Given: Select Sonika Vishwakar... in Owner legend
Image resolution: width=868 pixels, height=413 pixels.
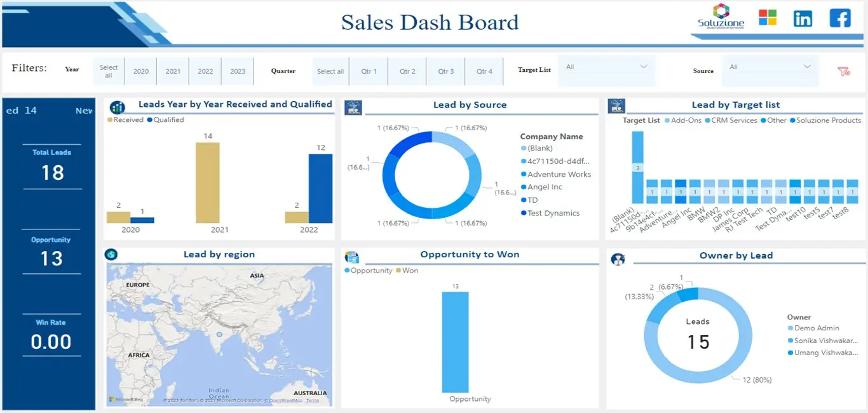Looking at the screenshot, I should (823, 341).
